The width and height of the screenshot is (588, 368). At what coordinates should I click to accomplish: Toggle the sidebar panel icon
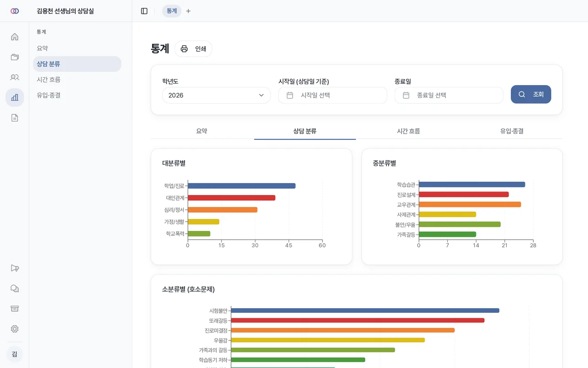(144, 11)
